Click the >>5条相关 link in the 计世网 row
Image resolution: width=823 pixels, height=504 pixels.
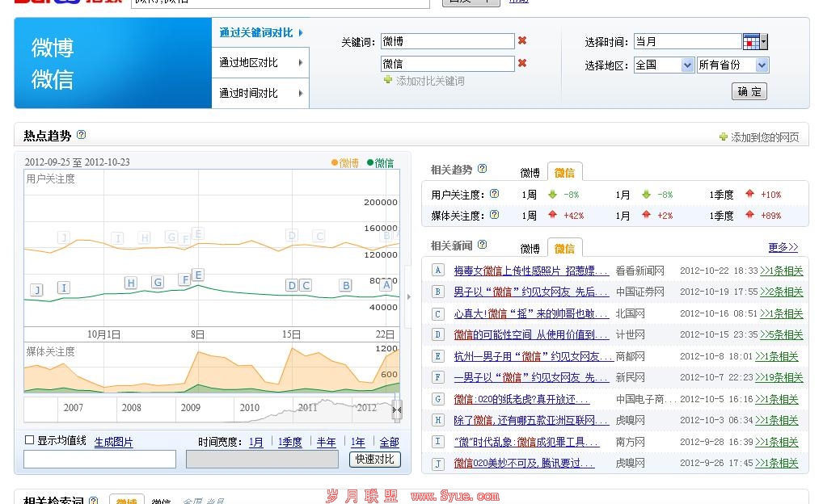coord(782,334)
